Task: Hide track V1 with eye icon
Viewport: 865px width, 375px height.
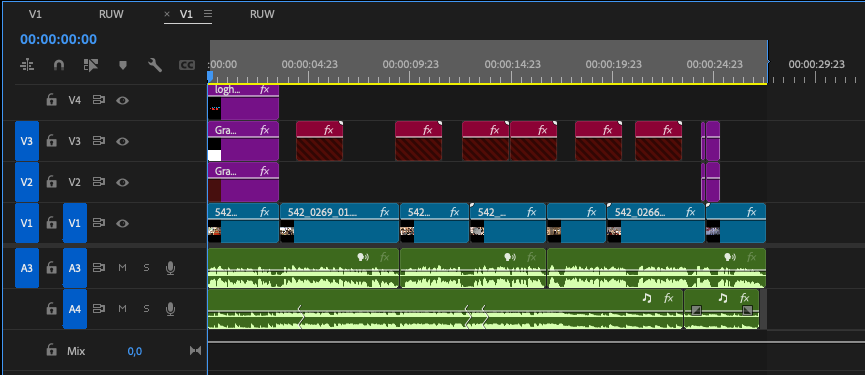Action: [x=122, y=223]
